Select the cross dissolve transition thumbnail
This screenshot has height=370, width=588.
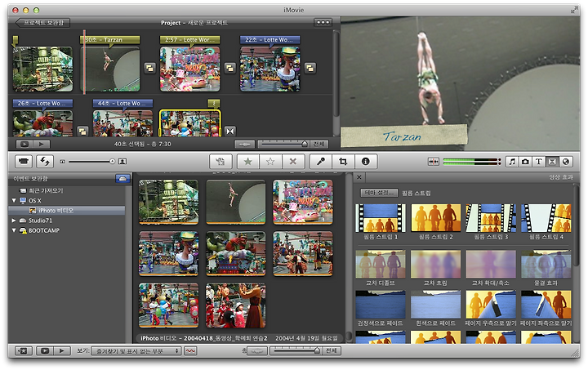381,265
